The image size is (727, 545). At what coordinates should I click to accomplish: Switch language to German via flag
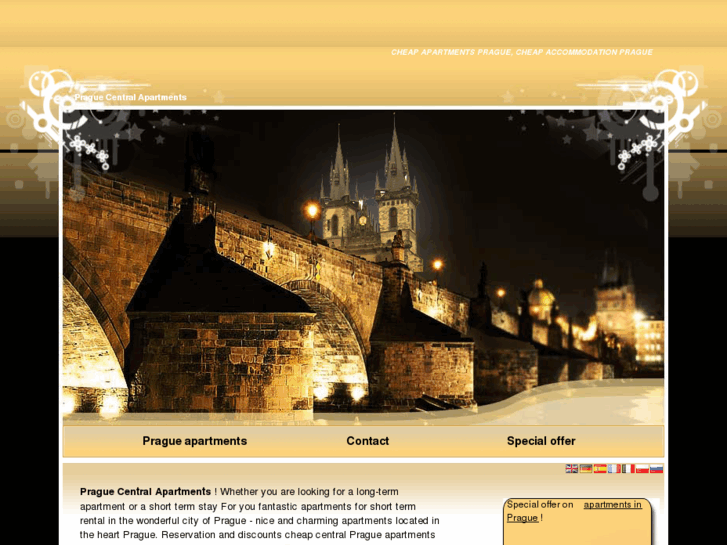(x=586, y=468)
